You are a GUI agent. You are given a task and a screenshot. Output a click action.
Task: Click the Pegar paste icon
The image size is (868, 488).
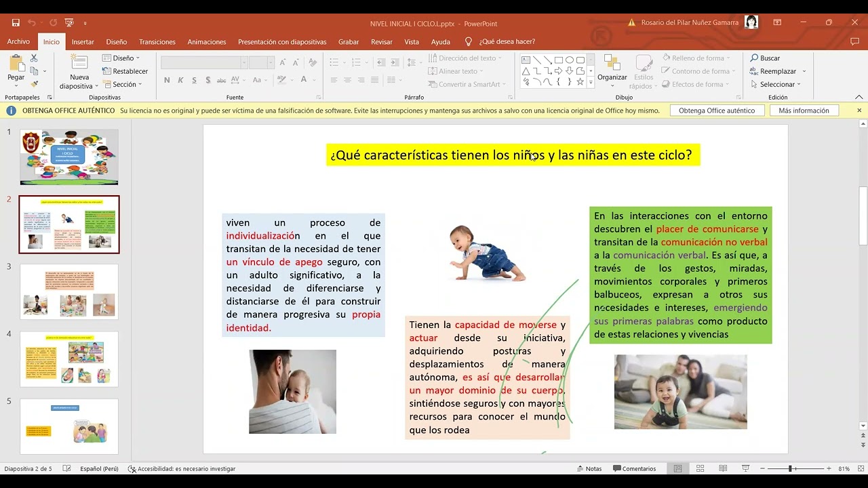tap(16, 64)
